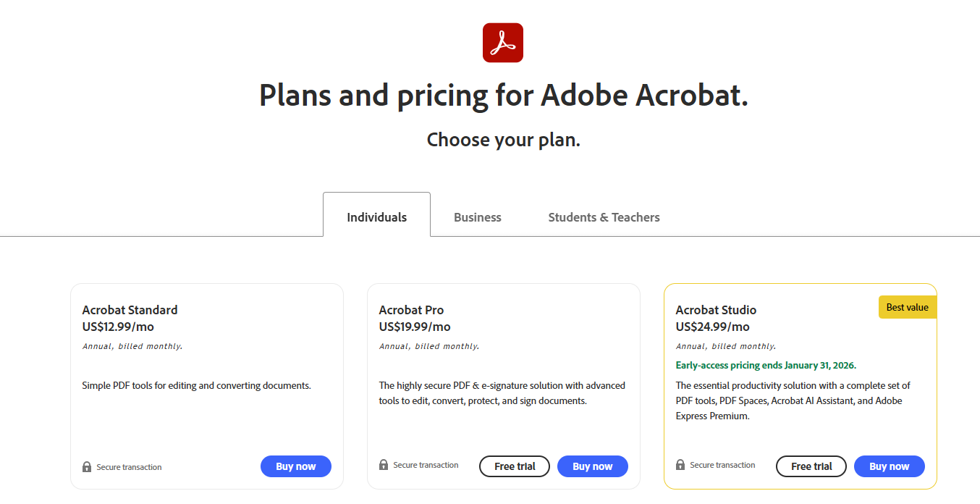980x504 pixels.
Task: Click the lock icon on Acrobat Studio card
Action: [x=680, y=464]
